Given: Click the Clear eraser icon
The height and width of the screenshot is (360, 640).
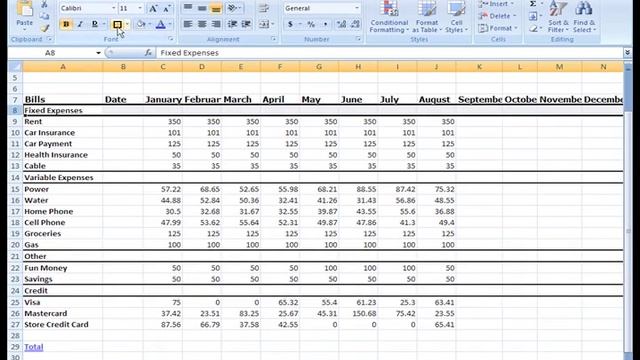Looking at the screenshot, I should pyautogui.click(x=533, y=29).
